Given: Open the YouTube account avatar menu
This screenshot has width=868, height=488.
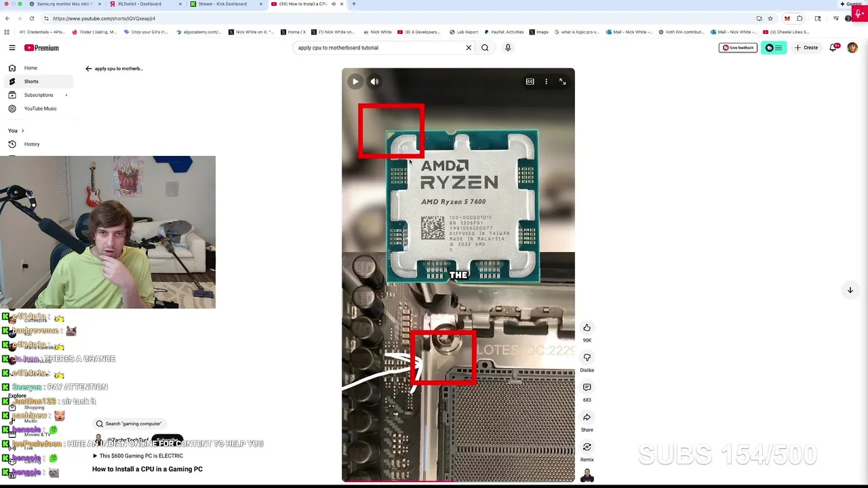Looking at the screenshot, I should (852, 47).
